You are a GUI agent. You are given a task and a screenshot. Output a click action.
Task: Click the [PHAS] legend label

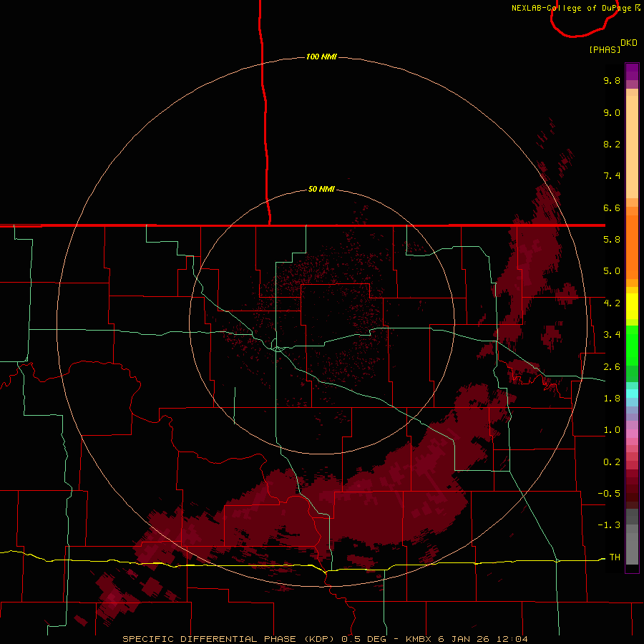point(605,49)
